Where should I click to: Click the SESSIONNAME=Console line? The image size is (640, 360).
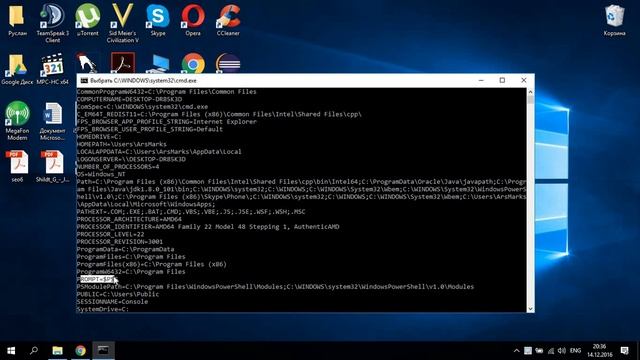coord(112,302)
